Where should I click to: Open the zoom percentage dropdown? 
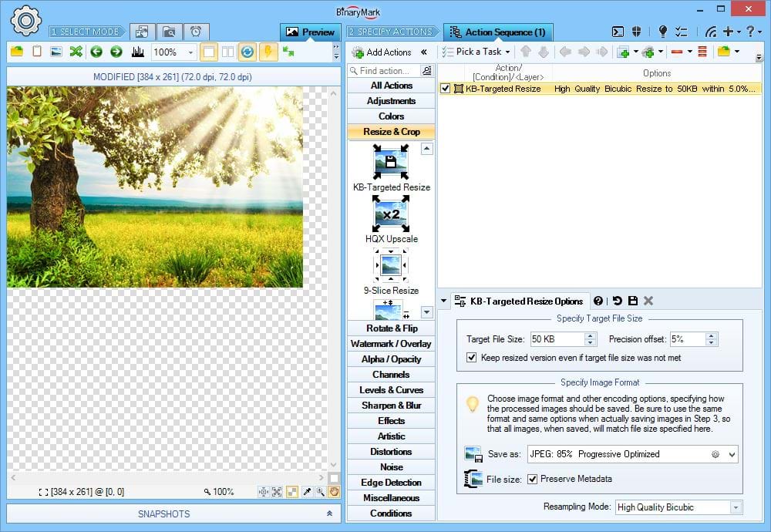click(190, 52)
